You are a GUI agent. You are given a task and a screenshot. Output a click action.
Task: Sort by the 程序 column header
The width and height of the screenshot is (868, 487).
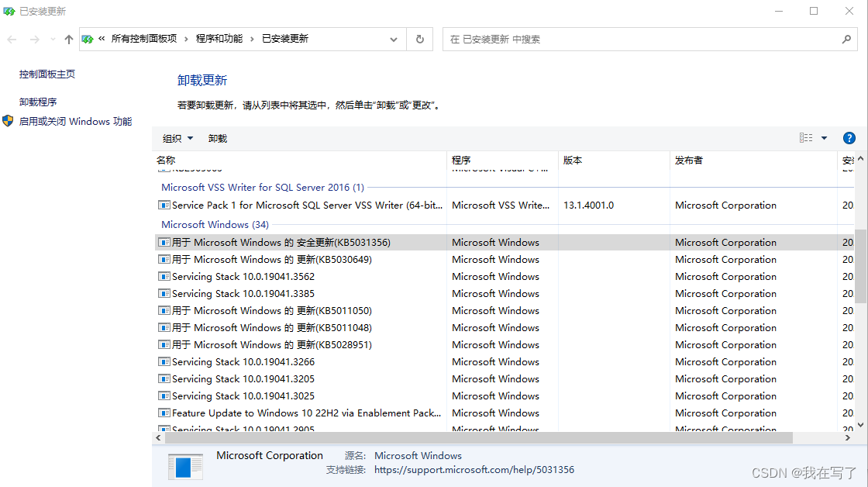[503, 160]
